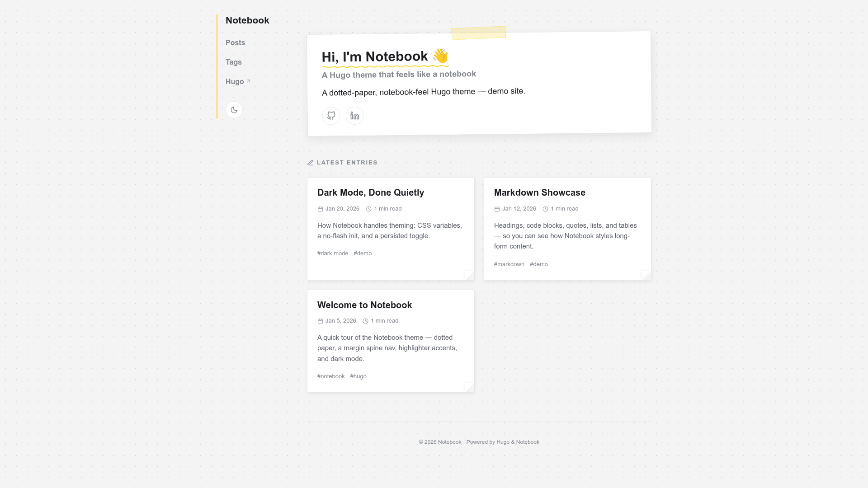
Task: Toggle dark mode with moon icon
Action: pos(234,110)
